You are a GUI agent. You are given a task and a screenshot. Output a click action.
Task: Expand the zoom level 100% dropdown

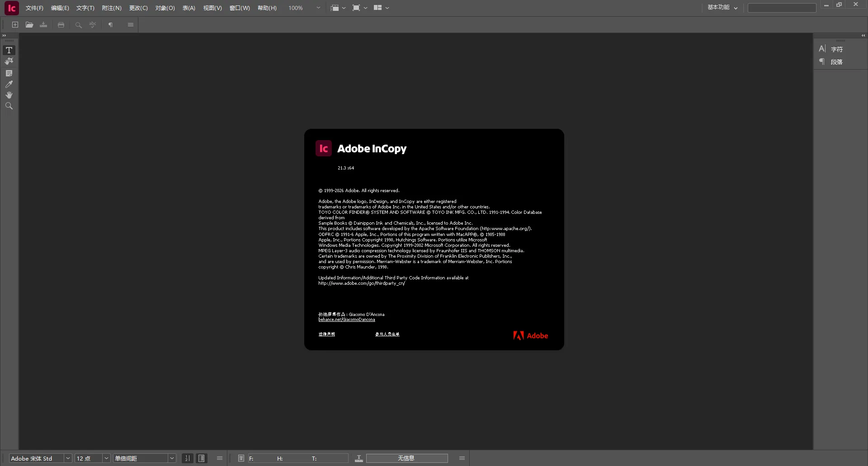(x=318, y=8)
